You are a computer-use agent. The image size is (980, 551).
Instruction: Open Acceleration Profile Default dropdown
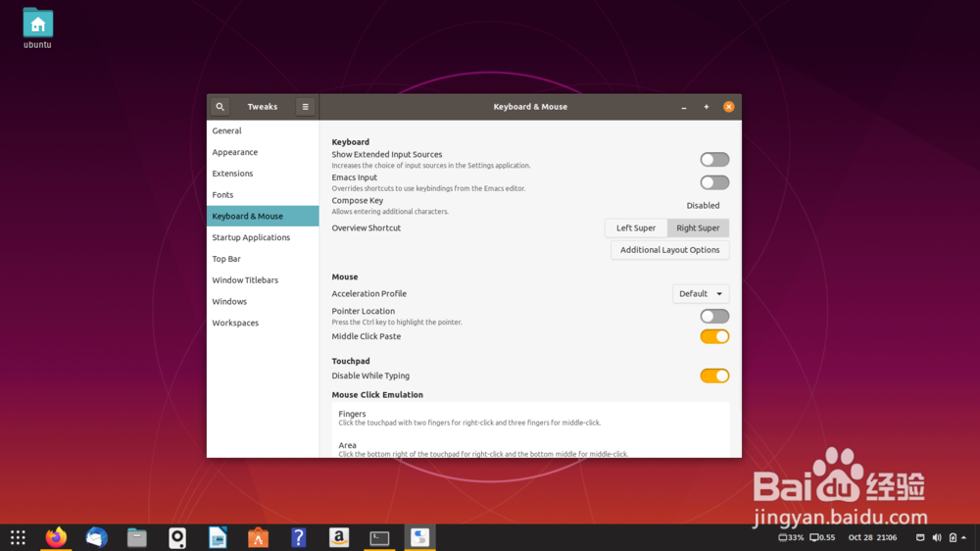tap(701, 294)
